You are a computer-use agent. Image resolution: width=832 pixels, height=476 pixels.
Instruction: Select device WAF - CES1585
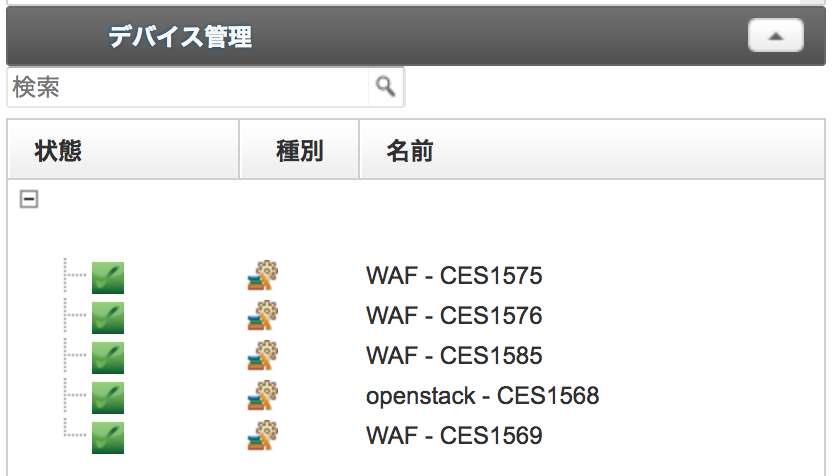tap(454, 356)
